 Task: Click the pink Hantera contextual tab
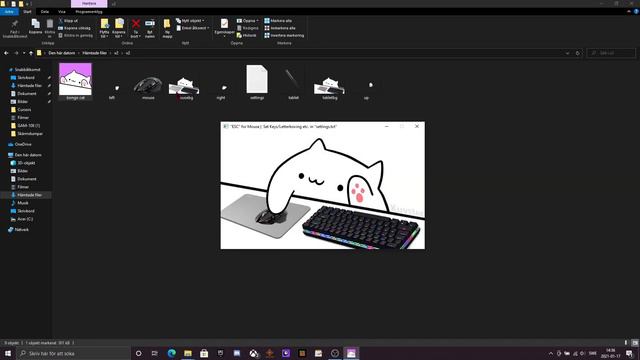pos(89,3)
